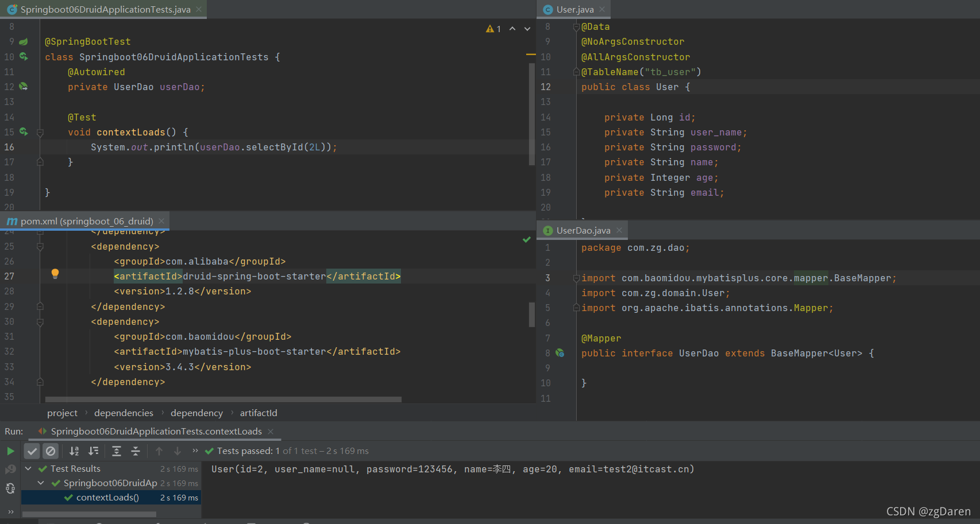Click the yellow warning stripe marker in test editor
This screenshot has width=980, height=524.
click(x=531, y=54)
